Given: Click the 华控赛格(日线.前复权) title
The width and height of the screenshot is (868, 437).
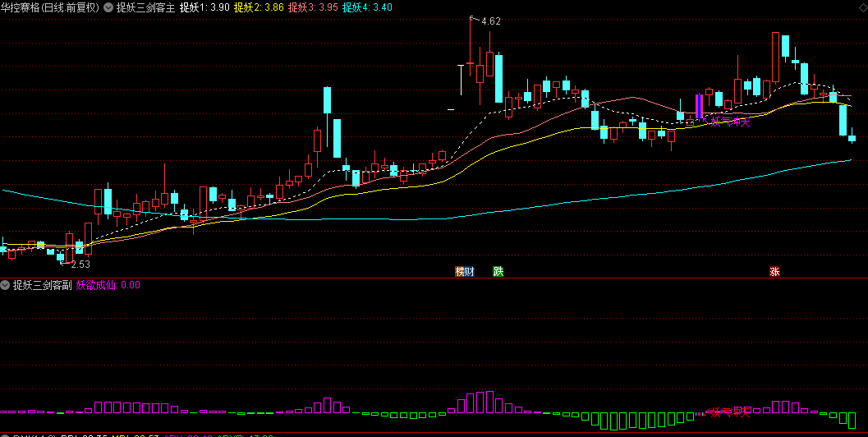Looking at the screenshot, I should pos(50,7).
